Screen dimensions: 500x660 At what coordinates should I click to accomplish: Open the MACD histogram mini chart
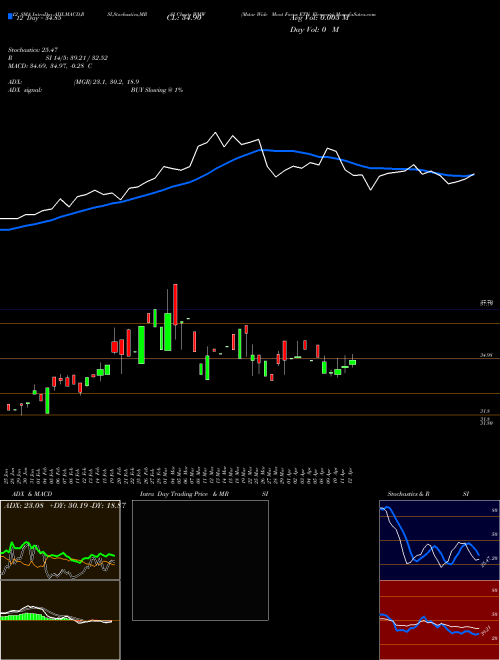coord(60,620)
